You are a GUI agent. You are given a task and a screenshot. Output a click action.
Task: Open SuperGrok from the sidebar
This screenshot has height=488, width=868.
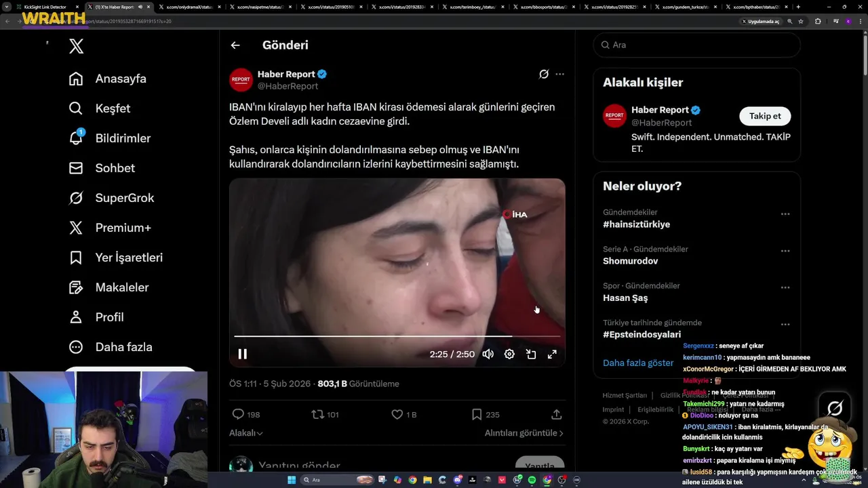112,198
